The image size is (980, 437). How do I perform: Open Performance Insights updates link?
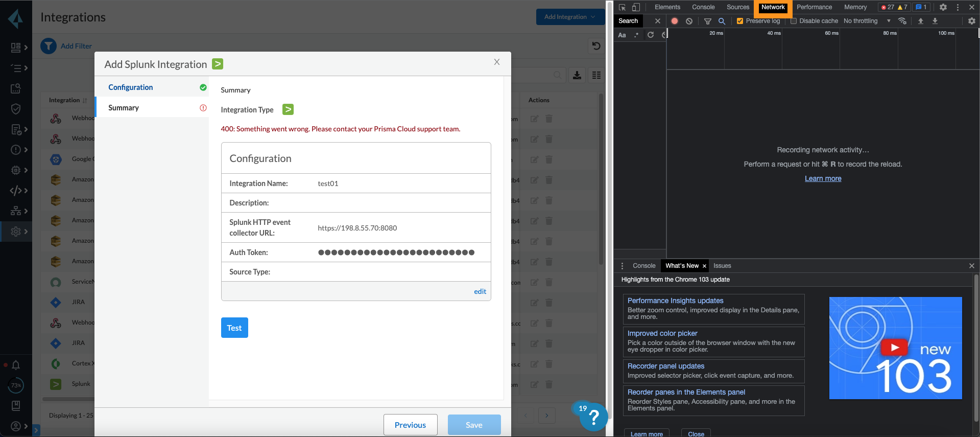(x=675, y=301)
